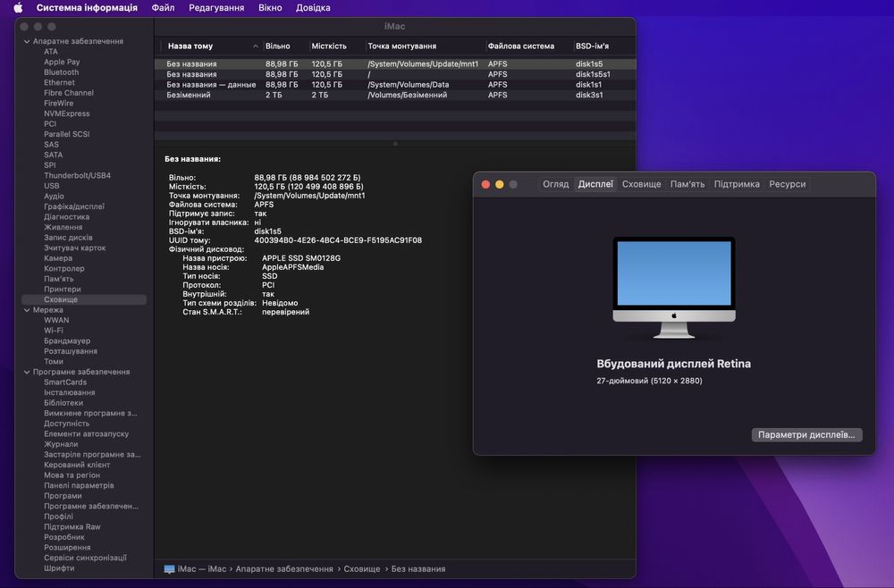Close the About This Mac window
This screenshot has width=894, height=588.
click(x=485, y=184)
